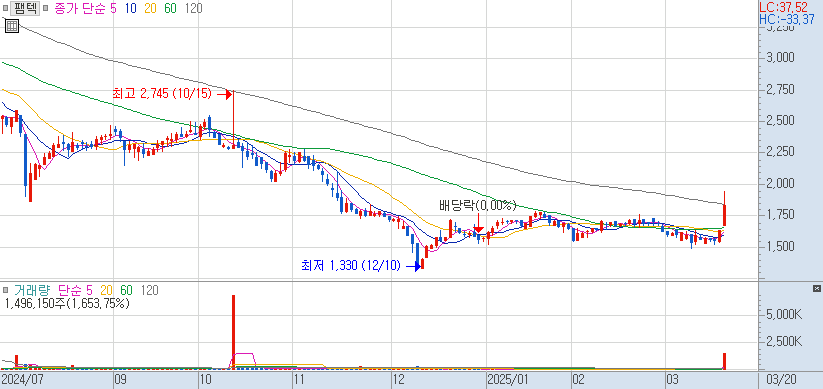Image resolution: width=823 pixels, height=389 pixels.
Task: Select the green 60 volume average legend
Action: (126, 290)
